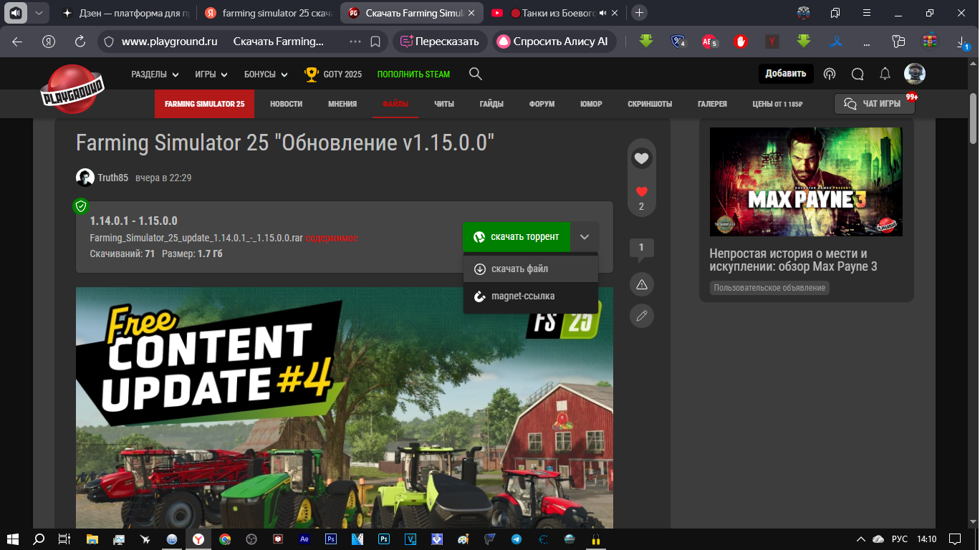Mute the tab audio speaker button

(16, 13)
